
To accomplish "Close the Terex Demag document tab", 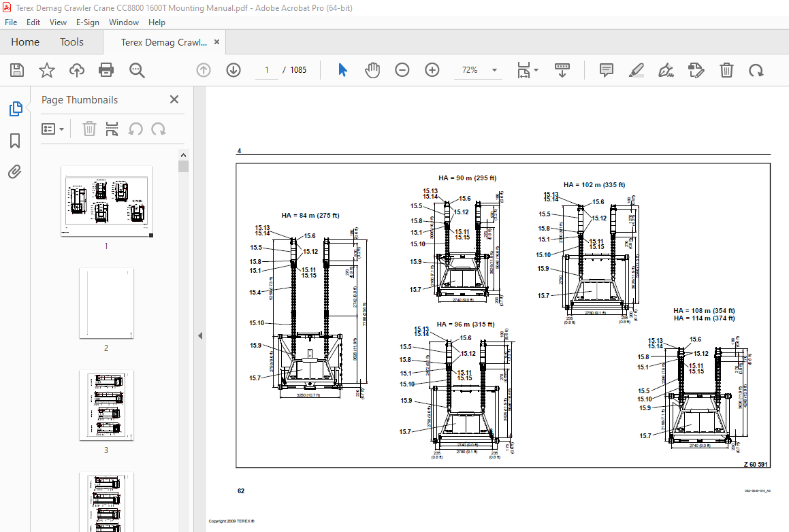I will point(217,42).
